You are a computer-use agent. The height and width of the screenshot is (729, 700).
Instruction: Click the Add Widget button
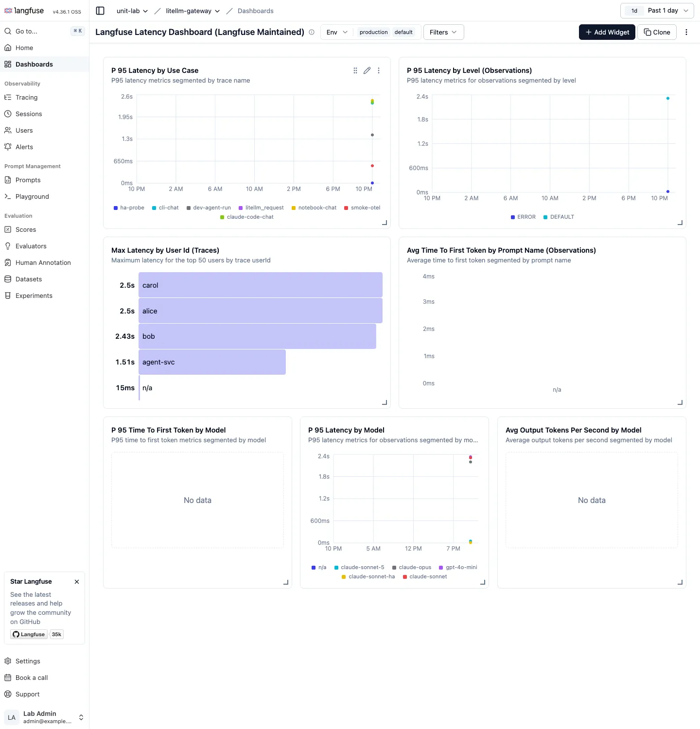(607, 32)
